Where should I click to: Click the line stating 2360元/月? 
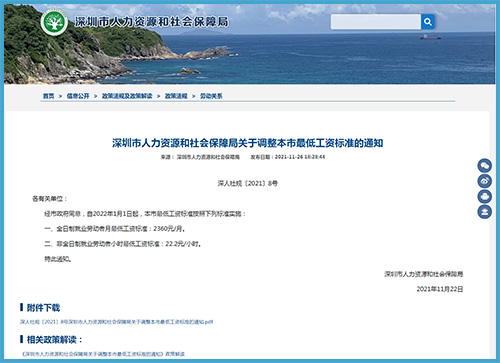[x=115, y=229]
